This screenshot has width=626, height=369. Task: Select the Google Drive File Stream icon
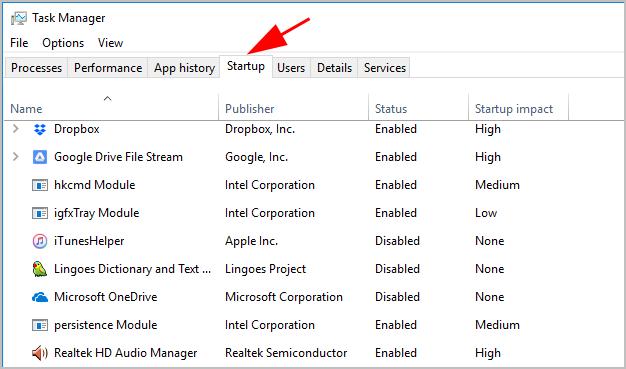(x=40, y=157)
